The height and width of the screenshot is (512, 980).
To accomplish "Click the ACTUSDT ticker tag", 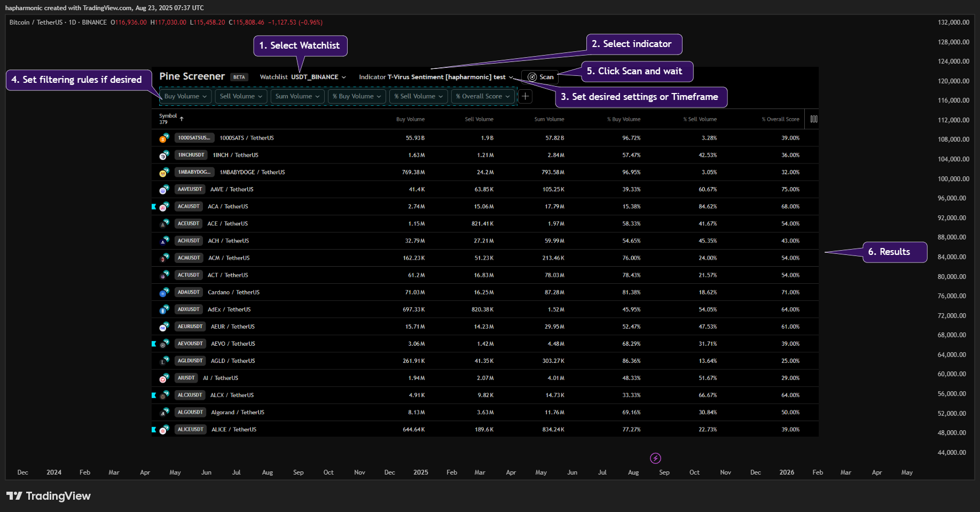I will 189,275.
